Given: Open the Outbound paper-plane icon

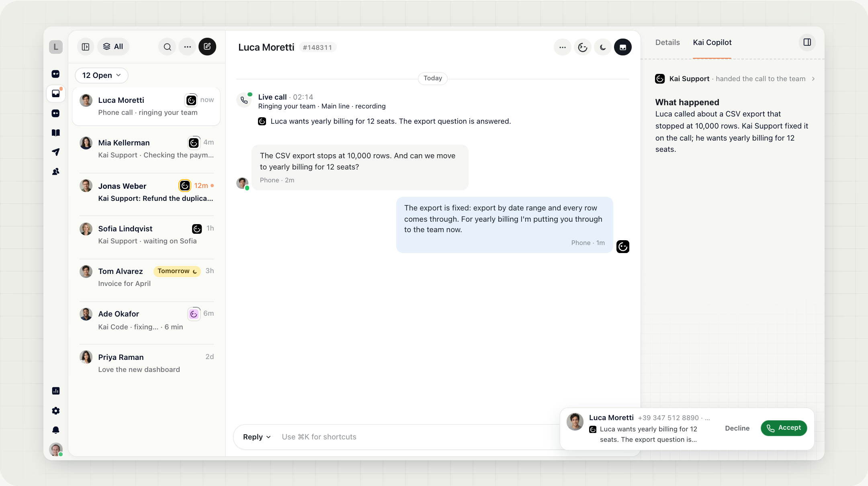Looking at the screenshot, I should tap(56, 152).
